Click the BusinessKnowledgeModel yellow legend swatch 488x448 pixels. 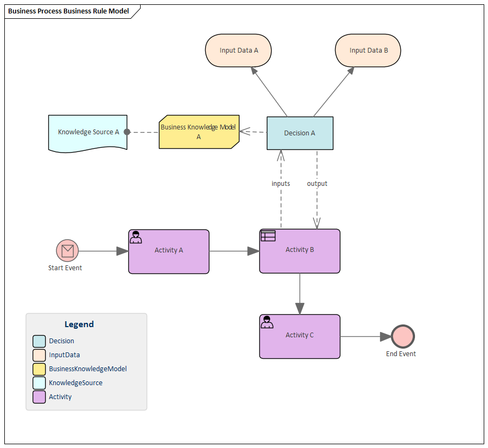point(39,369)
